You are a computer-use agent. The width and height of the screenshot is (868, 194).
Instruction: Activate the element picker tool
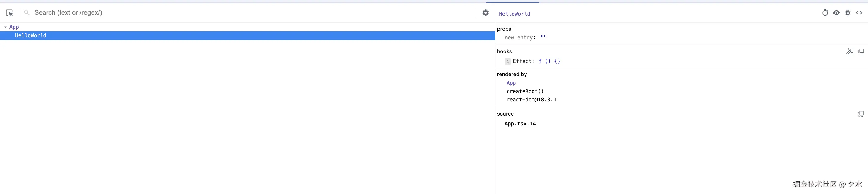coord(9,13)
